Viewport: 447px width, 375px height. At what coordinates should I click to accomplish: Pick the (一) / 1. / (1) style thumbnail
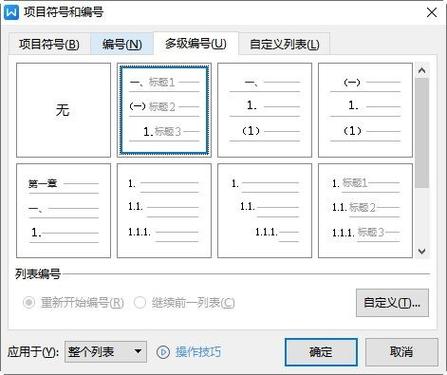pos(365,110)
